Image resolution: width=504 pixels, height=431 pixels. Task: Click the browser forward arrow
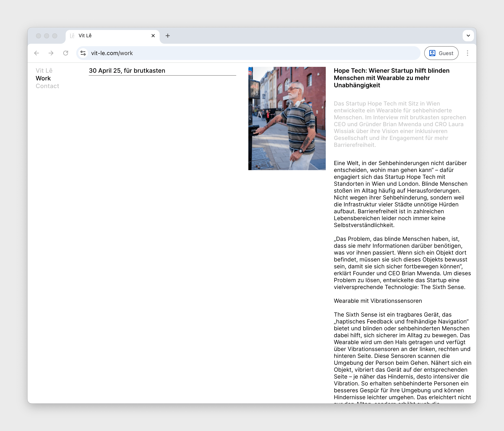pos(51,53)
